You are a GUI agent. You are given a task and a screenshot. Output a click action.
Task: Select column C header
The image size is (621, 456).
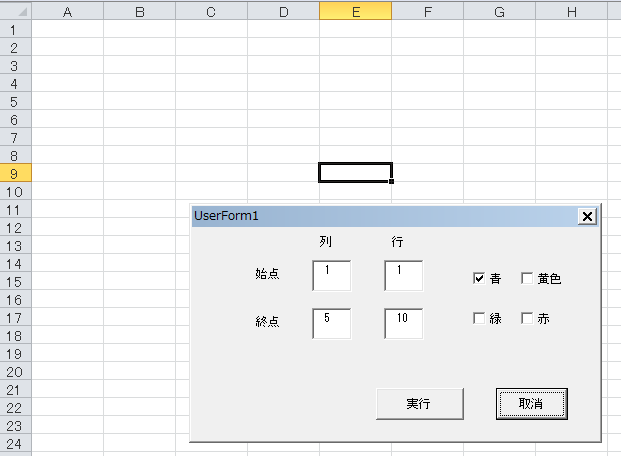[211, 12]
